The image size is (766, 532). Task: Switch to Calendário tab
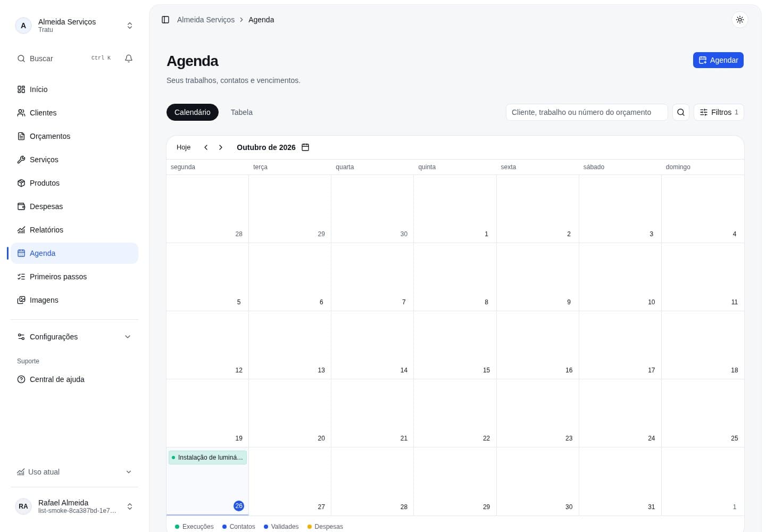193,112
